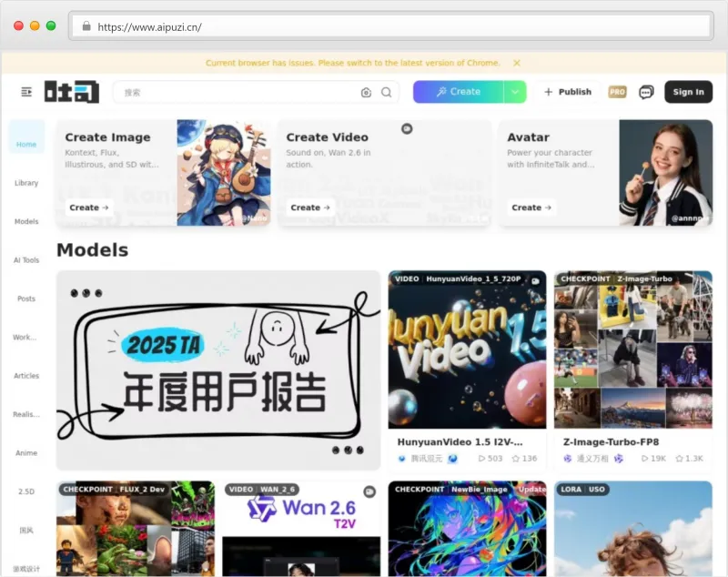Click the camera image-search icon in the search bar
This screenshot has width=728, height=577.
coord(368,92)
